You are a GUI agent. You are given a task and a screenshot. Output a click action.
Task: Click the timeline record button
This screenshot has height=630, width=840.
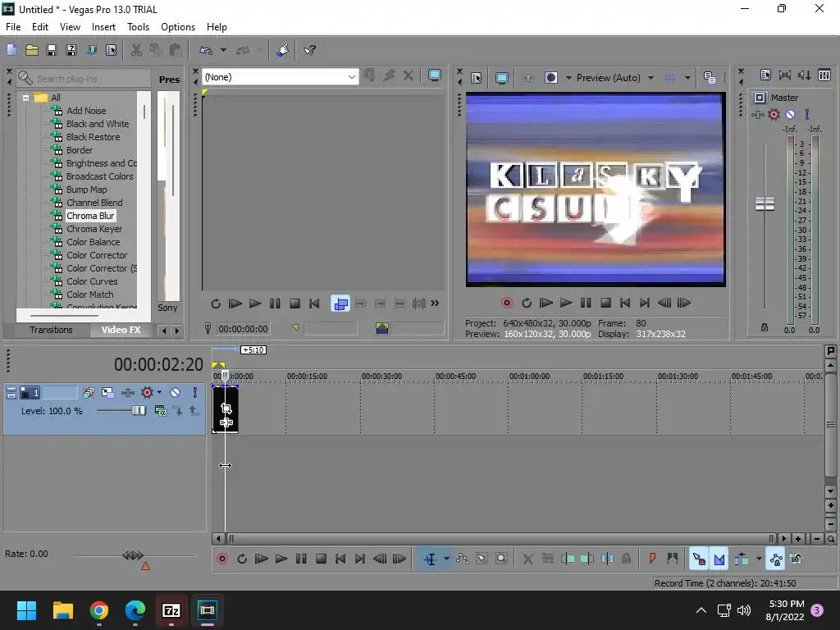pos(222,559)
